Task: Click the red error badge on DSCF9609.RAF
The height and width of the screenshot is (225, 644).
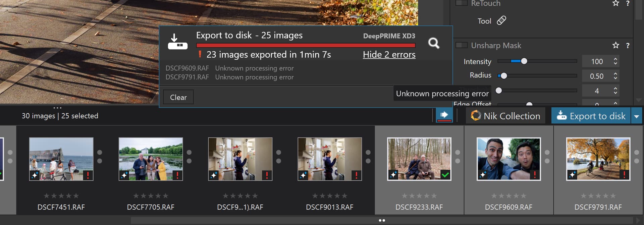Action: tap(535, 175)
